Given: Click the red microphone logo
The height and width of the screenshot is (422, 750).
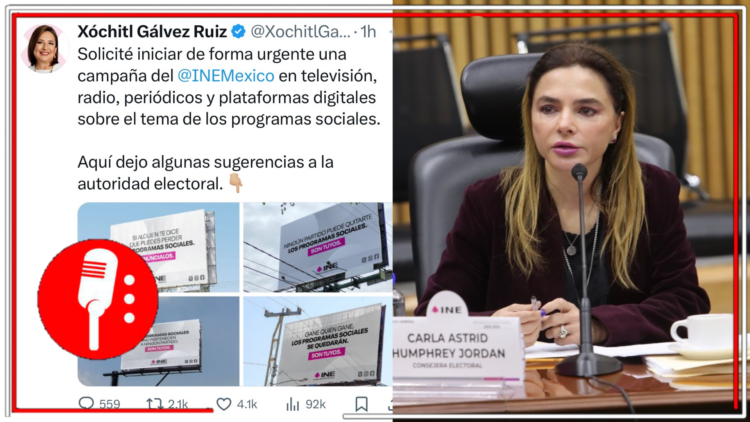Looking at the screenshot, I should click(98, 300).
